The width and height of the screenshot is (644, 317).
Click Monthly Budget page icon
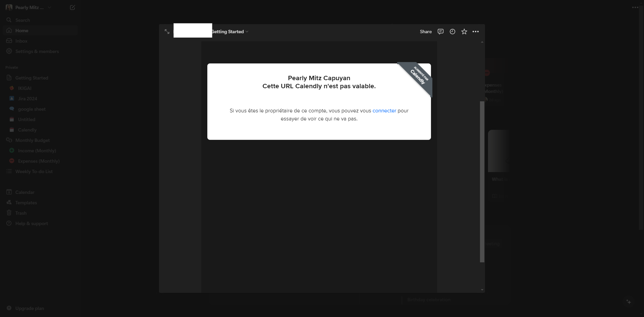tap(9, 140)
